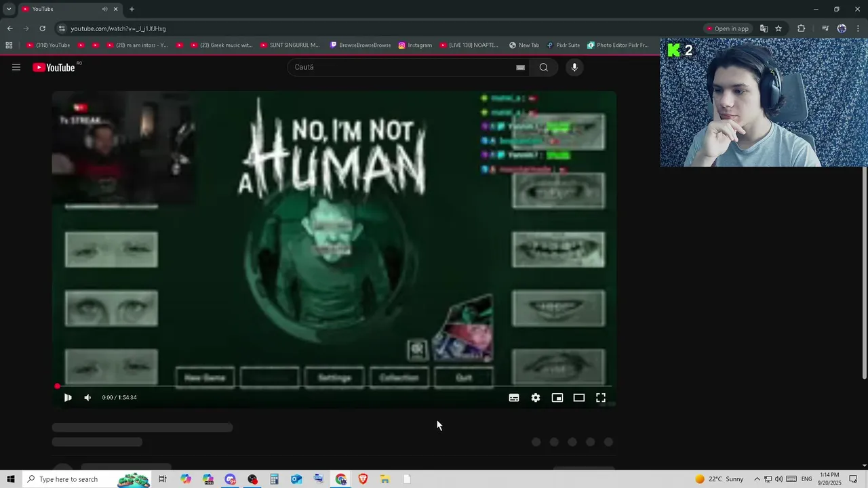
Task: Click the New Game button in video
Action: 205,378
